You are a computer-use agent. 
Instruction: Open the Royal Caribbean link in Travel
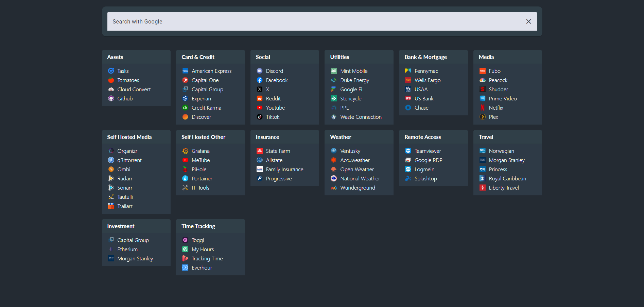coord(507,178)
